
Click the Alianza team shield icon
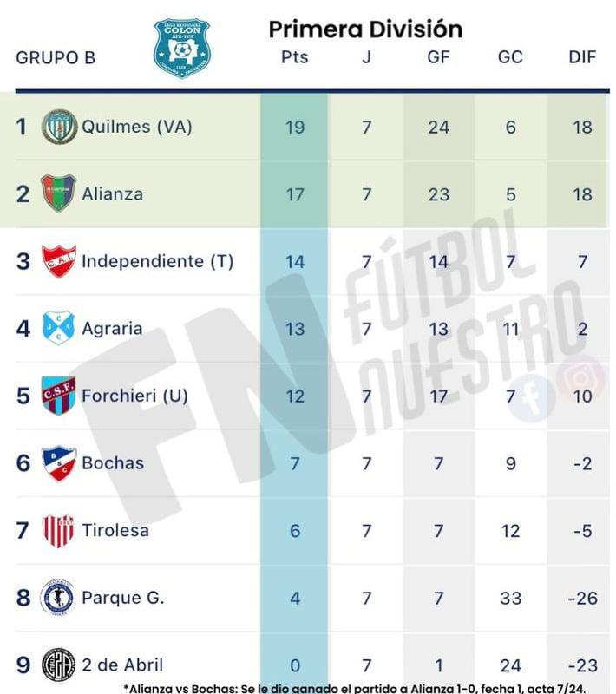(x=59, y=193)
